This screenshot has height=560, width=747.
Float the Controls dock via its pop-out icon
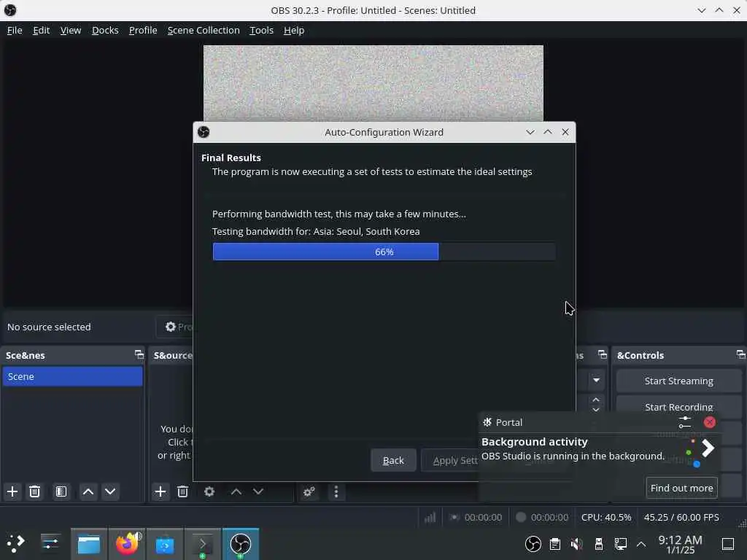(x=740, y=354)
